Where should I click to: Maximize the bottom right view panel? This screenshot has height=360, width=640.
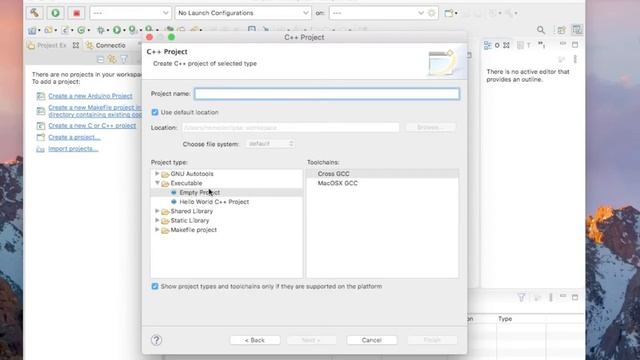(575, 297)
